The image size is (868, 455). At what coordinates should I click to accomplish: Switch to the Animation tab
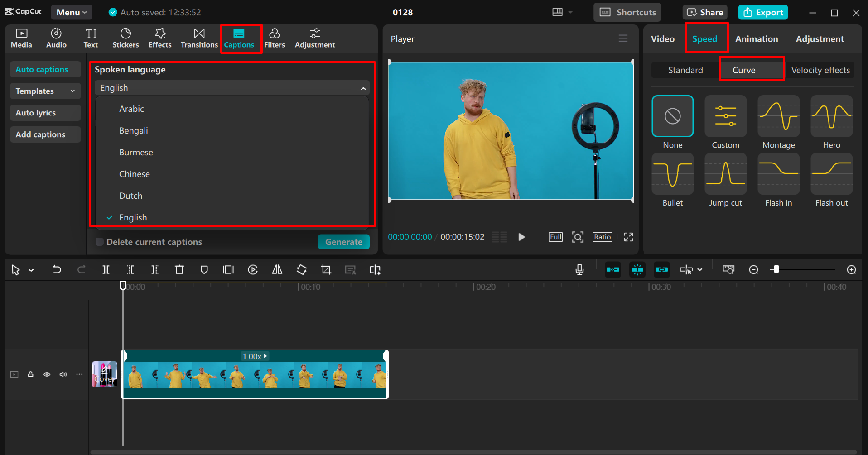click(x=756, y=39)
